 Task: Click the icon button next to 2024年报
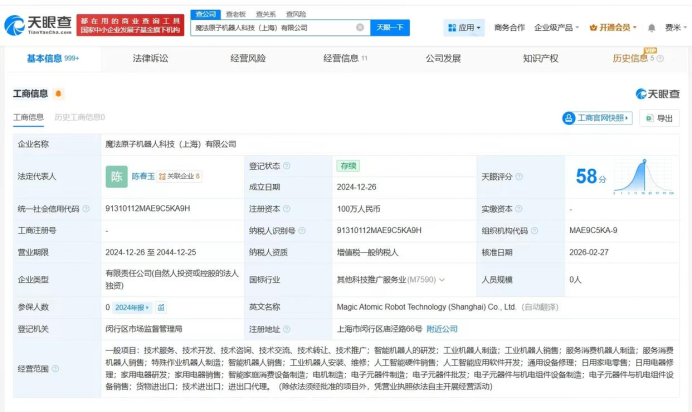coord(161,307)
